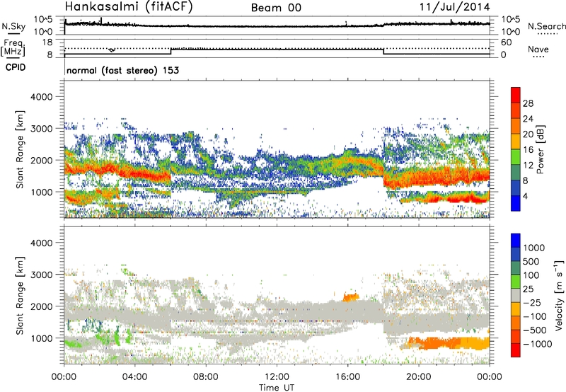Image resolution: width=566 pixels, height=392 pixels.
Task: Pick the red bottom segment of Velocity colorbar
Action: point(516,350)
